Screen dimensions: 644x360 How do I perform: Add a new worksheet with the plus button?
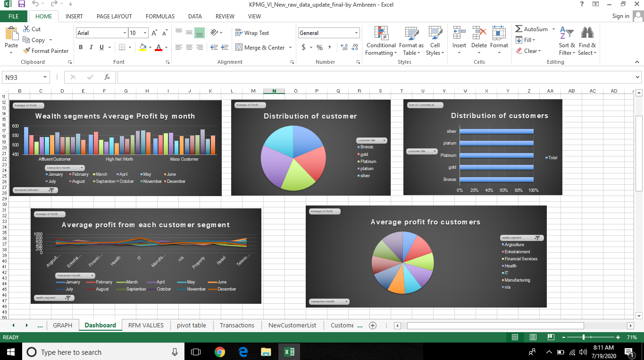point(373,325)
